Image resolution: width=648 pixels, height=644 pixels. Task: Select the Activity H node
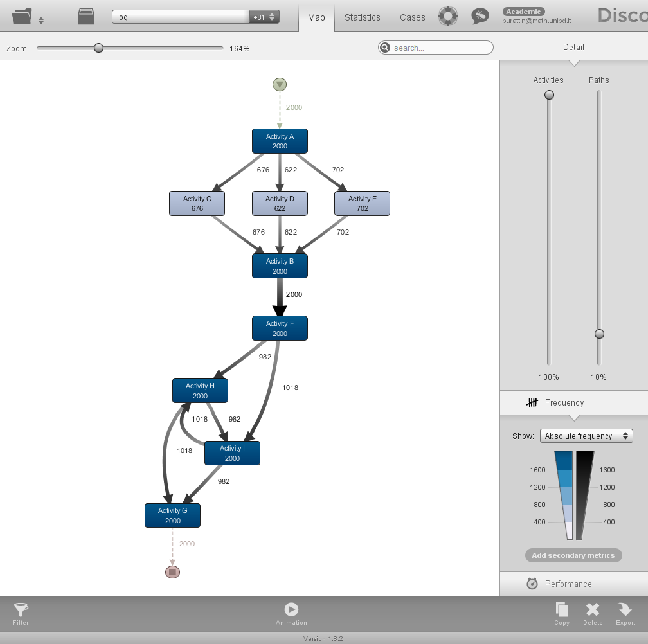click(x=200, y=390)
